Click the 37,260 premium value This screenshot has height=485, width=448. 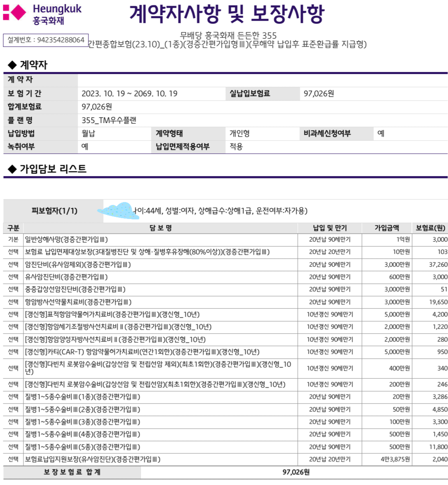pos(438,265)
